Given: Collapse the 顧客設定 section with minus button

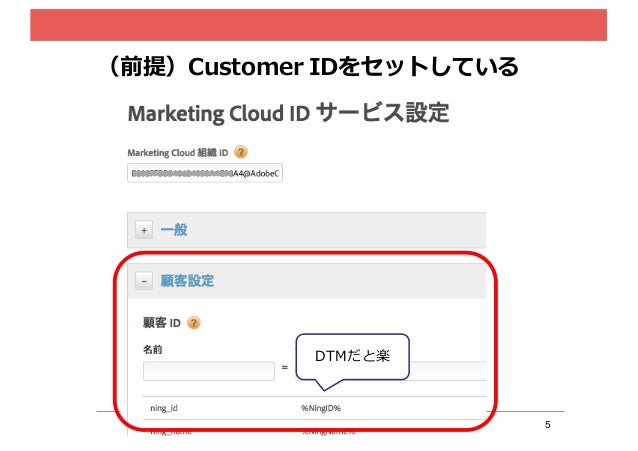Looking at the screenshot, I should click(144, 281).
